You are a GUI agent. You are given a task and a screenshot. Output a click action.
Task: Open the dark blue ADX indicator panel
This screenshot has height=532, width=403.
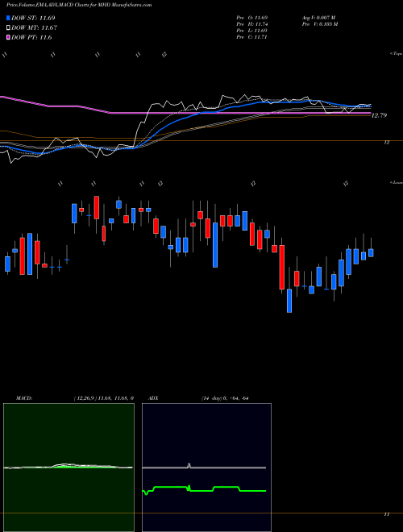coord(206,468)
